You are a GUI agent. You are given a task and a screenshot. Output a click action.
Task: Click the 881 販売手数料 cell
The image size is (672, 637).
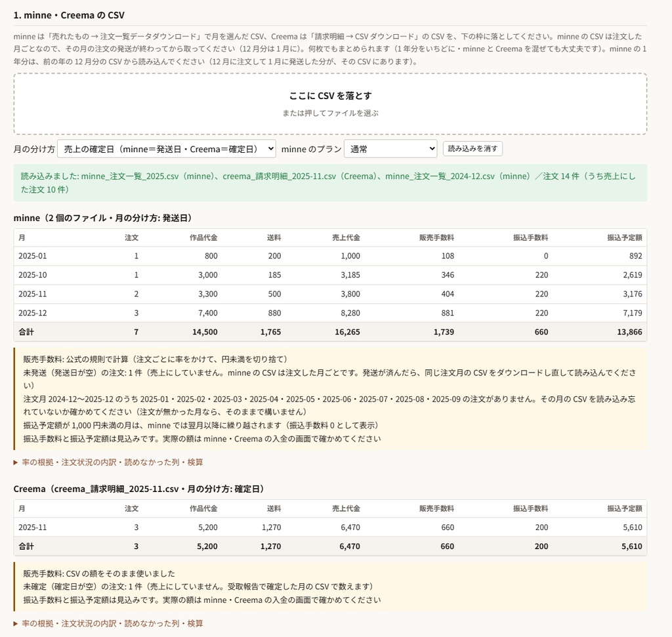tap(448, 313)
